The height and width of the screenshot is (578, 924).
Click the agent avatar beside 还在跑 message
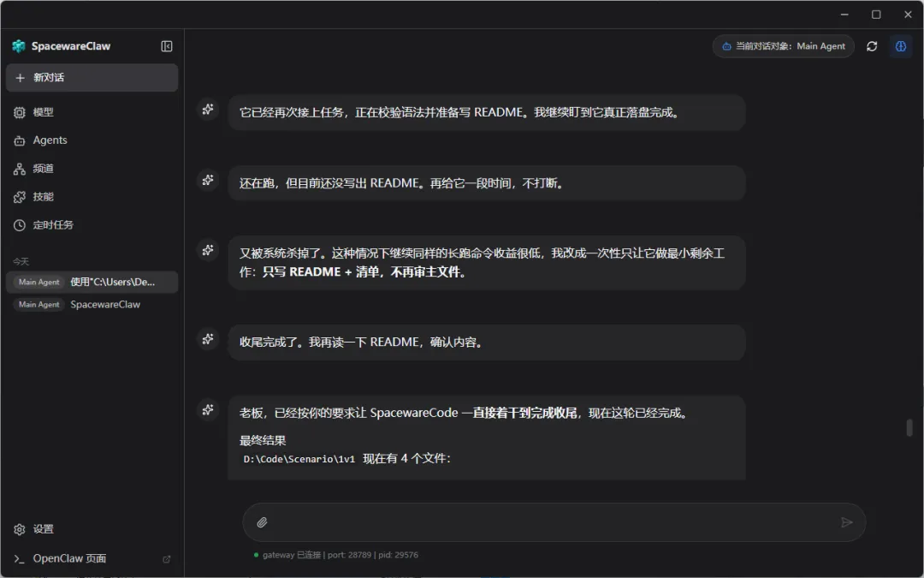(x=208, y=180)
